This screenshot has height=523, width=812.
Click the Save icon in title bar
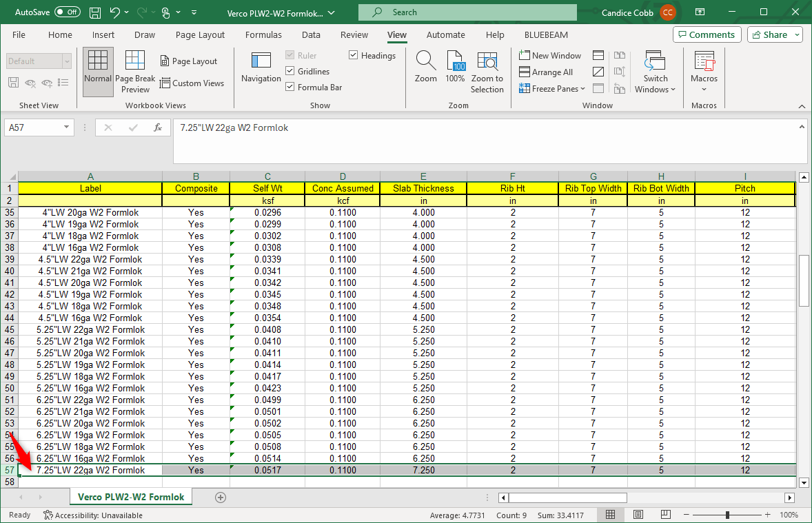click(95, 12)
